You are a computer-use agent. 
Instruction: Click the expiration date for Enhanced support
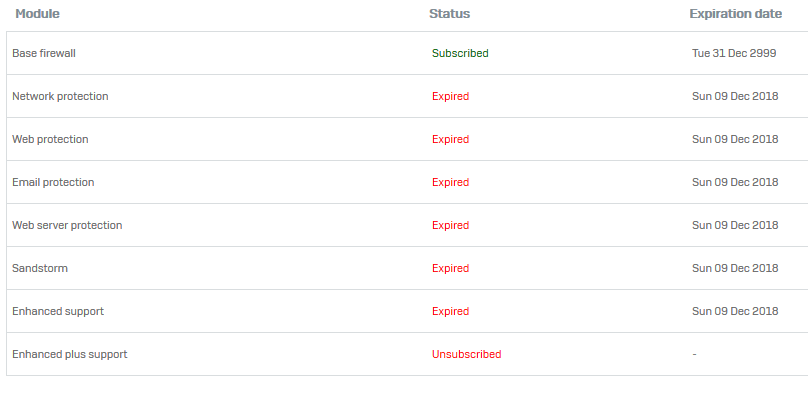(735, 311)
